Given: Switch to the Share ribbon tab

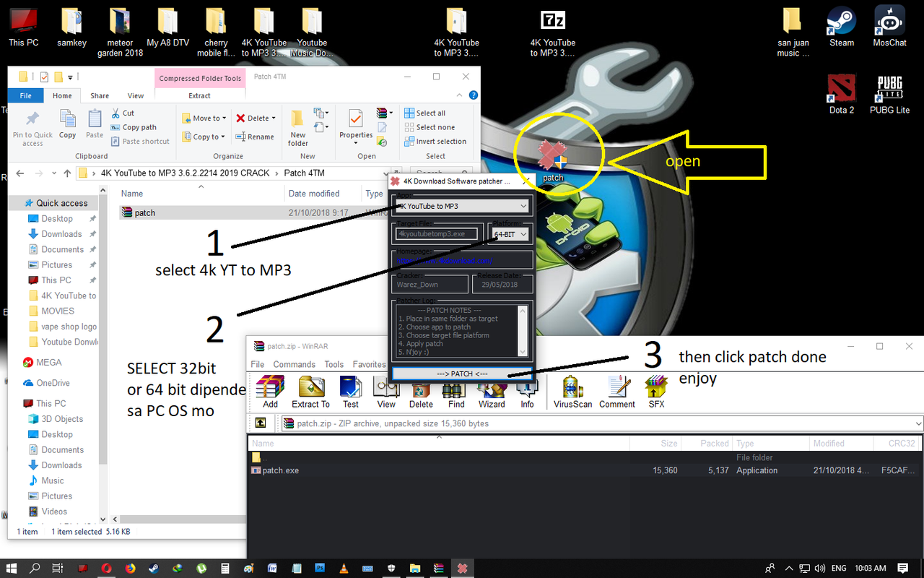Looking at the screenshot, I should click(x=100, y=95).
